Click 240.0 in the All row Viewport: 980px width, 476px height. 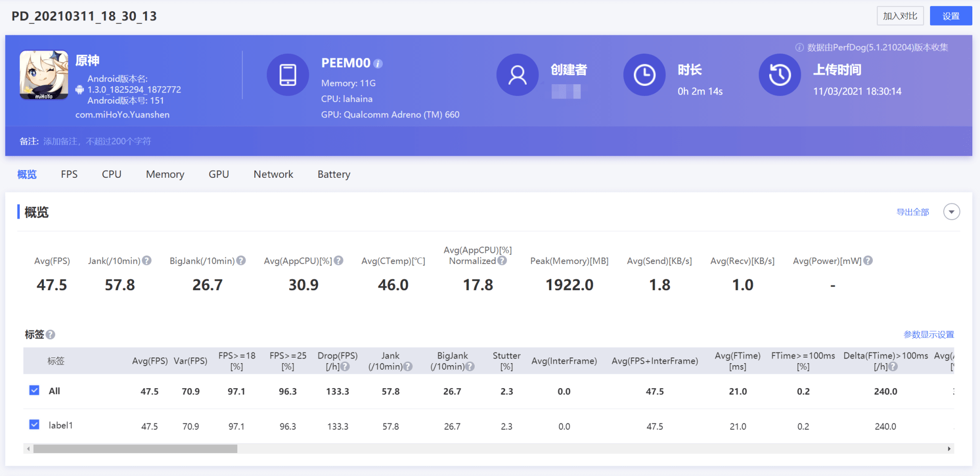[x=886, y=392]
